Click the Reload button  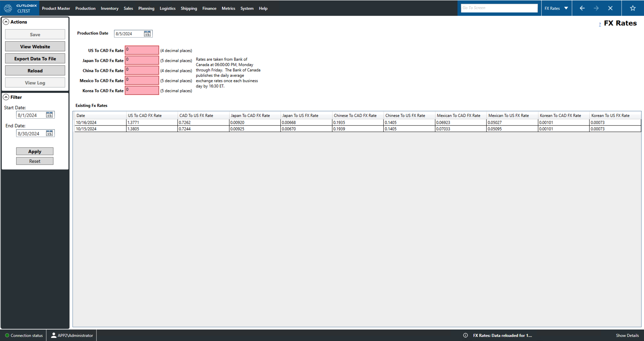(x=35, y=70)
